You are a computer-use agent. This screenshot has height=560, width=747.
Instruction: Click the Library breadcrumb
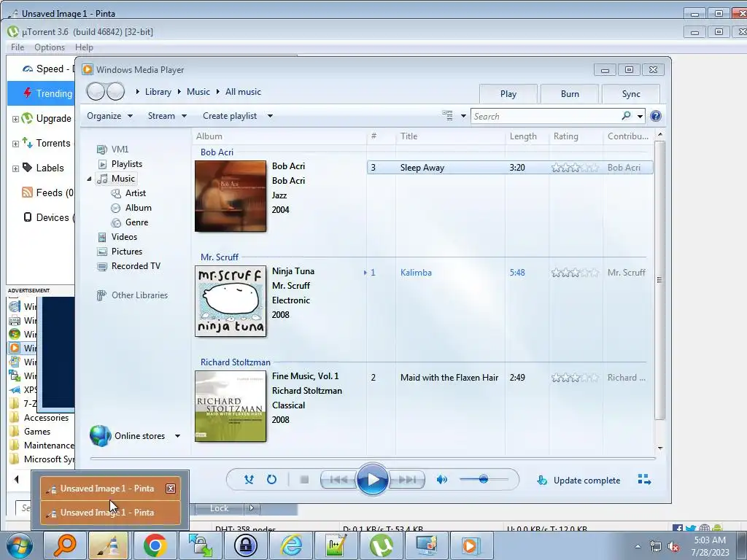[x=158, y=92]
